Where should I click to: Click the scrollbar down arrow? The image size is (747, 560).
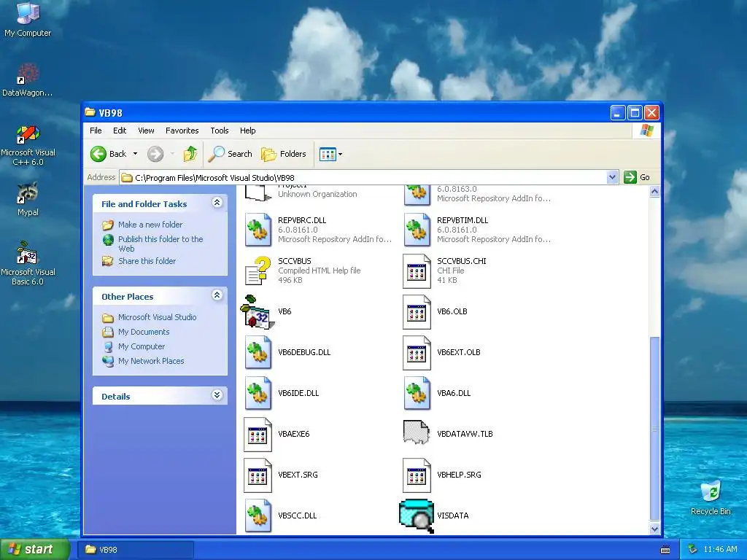coord(654,529)
